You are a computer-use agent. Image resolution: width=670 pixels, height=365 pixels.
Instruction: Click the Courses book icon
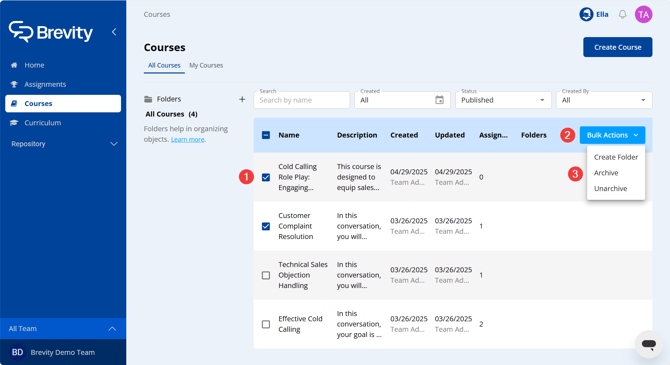(14, 103)
